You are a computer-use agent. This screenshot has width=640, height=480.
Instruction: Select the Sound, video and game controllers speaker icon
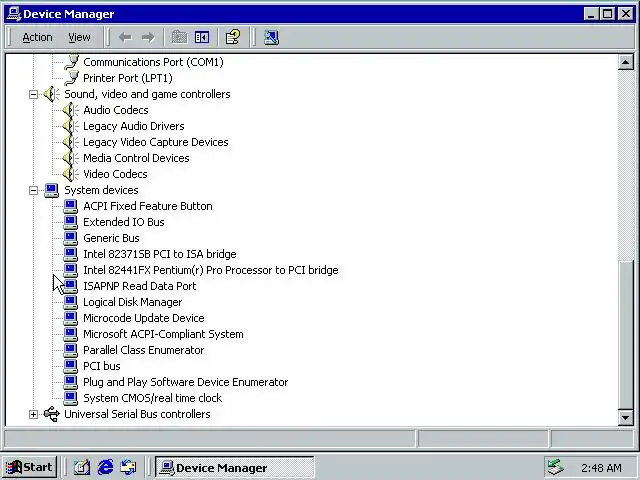coord(51,94)
